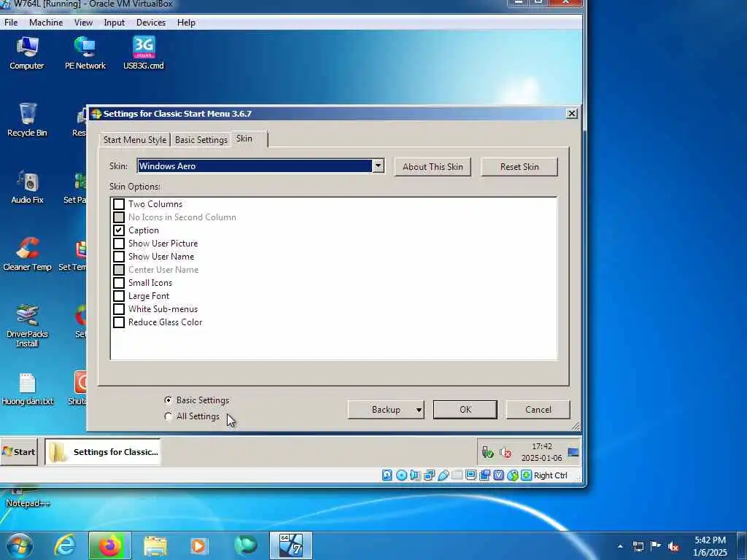
Task: Click VirtualBox virtualization V status icon
Action: pos(498,475)
